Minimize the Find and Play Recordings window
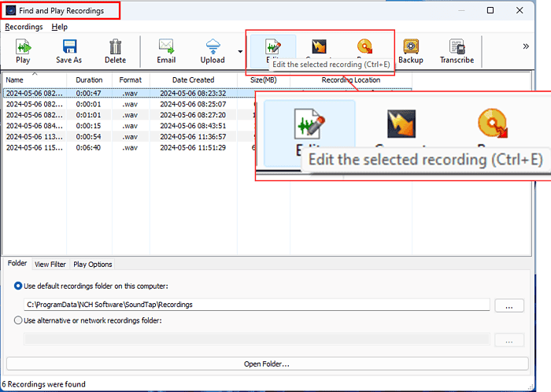Screen dimensions: 551x392 point(461,10)
